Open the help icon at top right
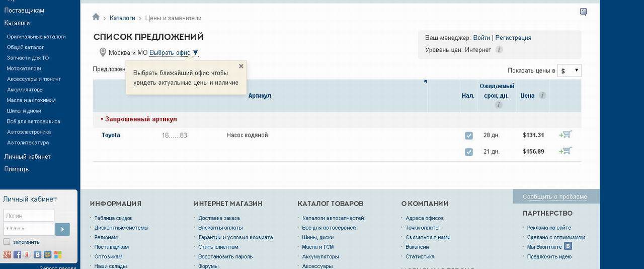 (x=583, y=12)
